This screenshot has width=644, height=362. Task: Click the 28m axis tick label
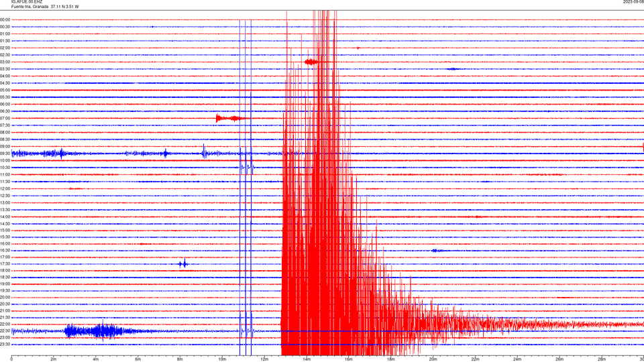[x=602, y=359]
